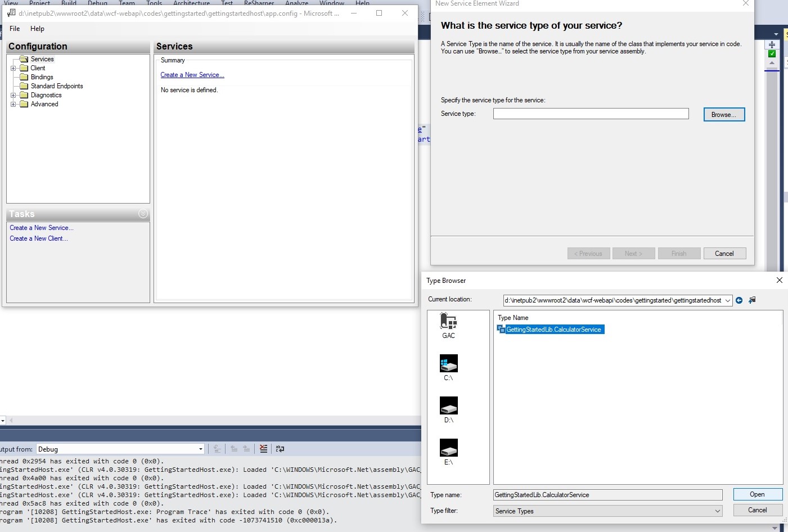Select the GAC location in Type Browser
788x532 pixels.
(x=448, y=325)
